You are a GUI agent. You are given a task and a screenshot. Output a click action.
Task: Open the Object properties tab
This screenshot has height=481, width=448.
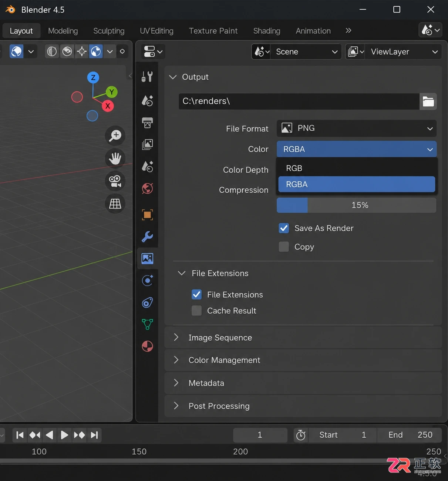[x=147, y=215]
